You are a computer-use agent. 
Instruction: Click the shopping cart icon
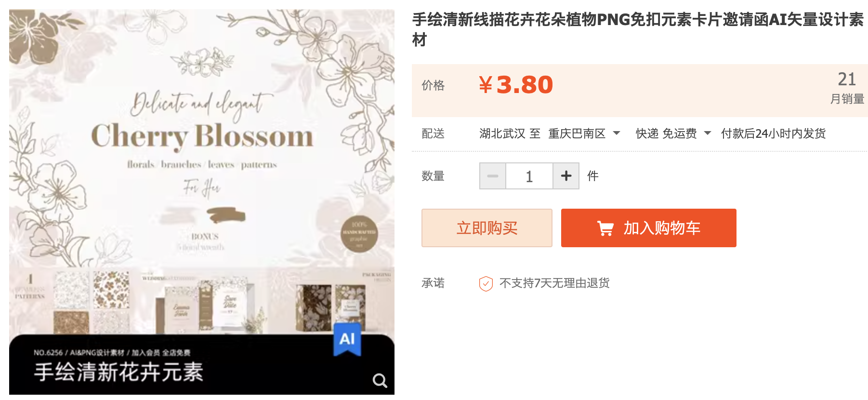tap(605, 228)
